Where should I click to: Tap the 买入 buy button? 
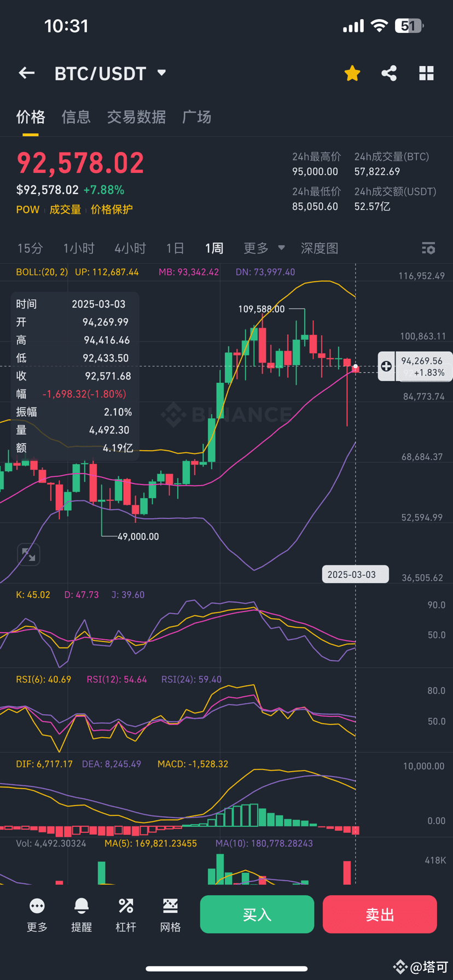257,914
